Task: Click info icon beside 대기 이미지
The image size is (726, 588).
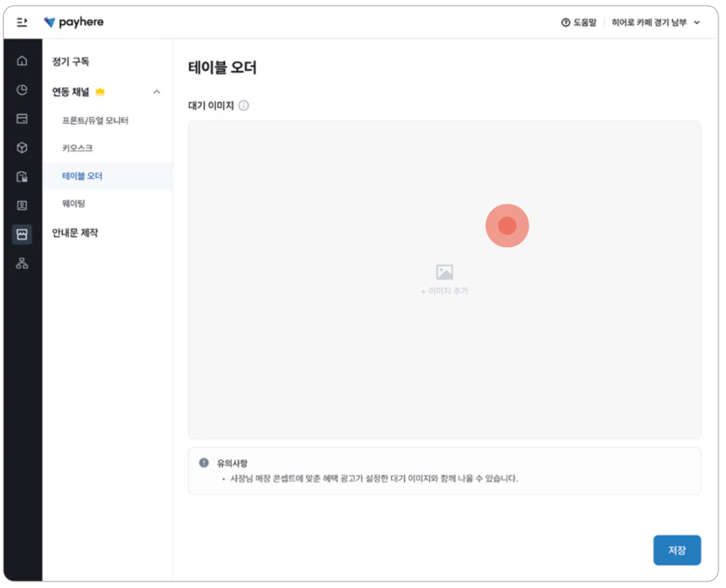Action: (x=244, y=106)
